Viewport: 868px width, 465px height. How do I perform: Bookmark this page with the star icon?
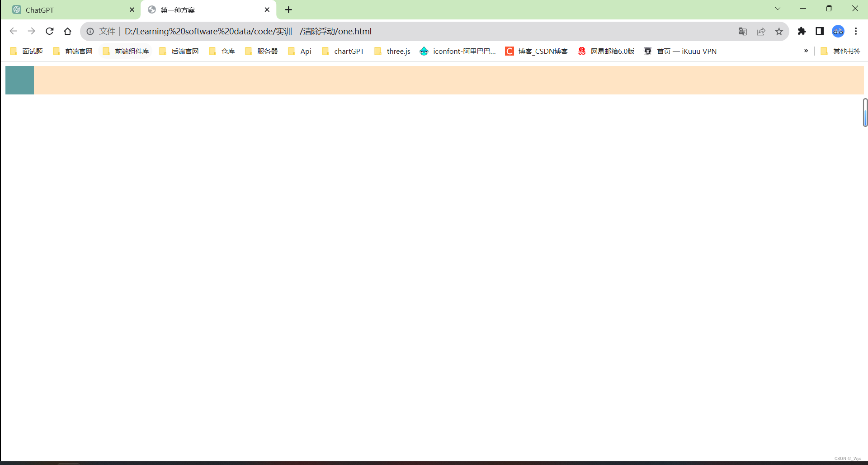779,31
